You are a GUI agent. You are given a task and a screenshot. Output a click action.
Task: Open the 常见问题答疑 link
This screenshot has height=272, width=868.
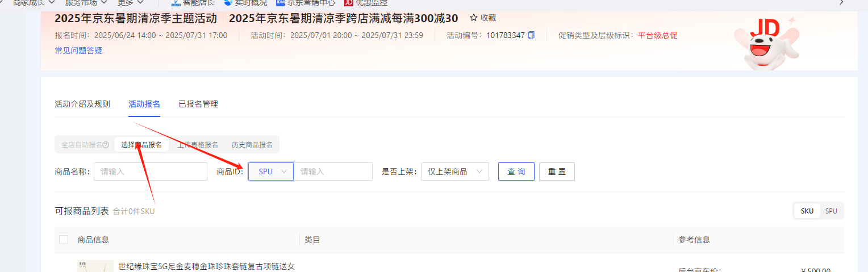[78, 51]
